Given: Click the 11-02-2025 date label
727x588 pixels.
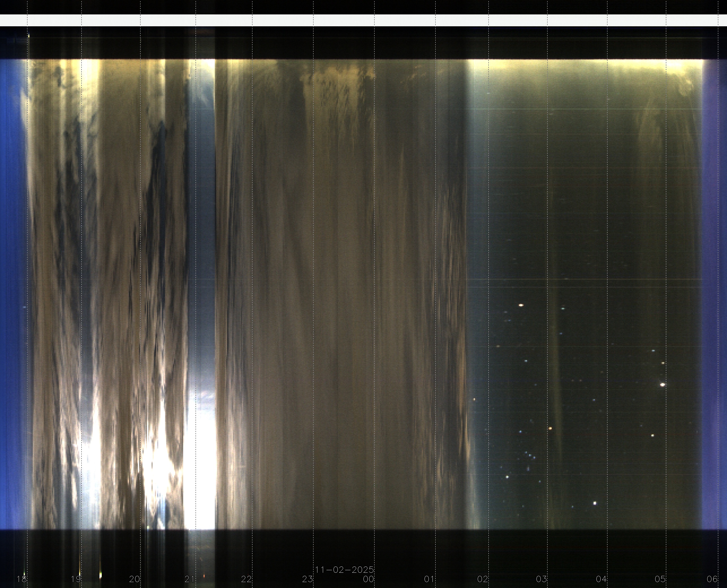Looking at the screenshot, I should (344, 570).
